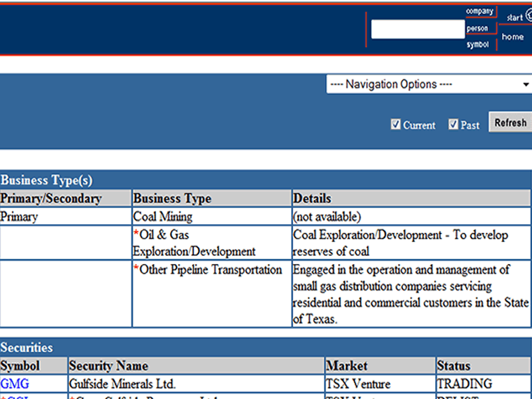Screen dimensions: 532x399
Task: Select the 'symbol' search option
Action: pyautogui.click(x=478, y=45)
